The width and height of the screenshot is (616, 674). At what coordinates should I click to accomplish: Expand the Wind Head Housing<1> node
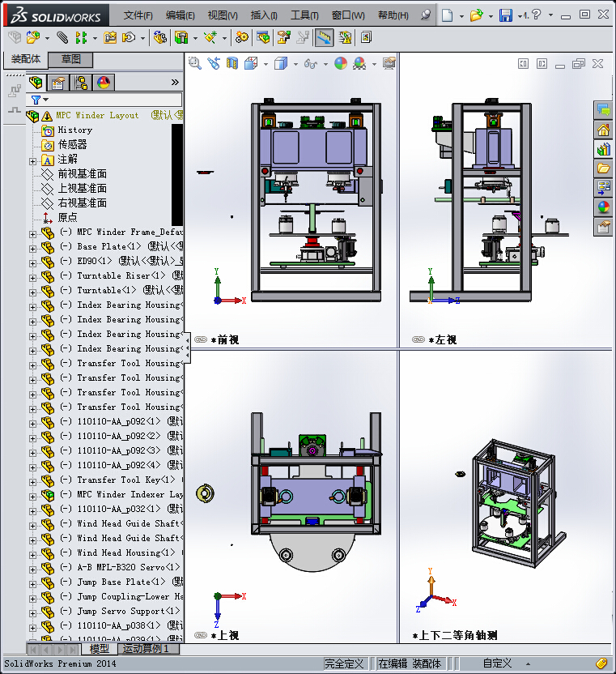(32, 555)
